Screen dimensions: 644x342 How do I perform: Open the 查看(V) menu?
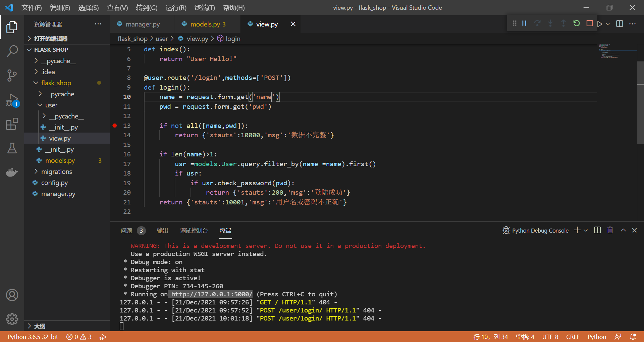coord(117,8)
